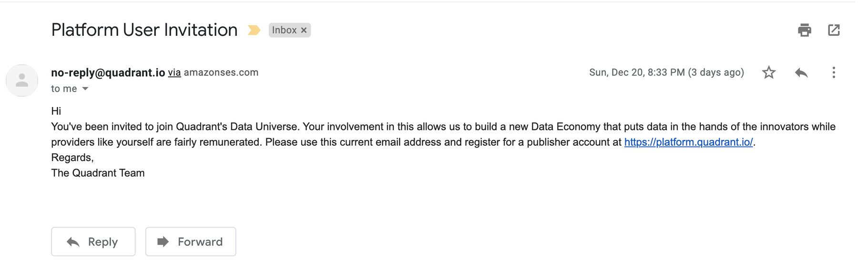Star this email message

click(x=768, y=73)
